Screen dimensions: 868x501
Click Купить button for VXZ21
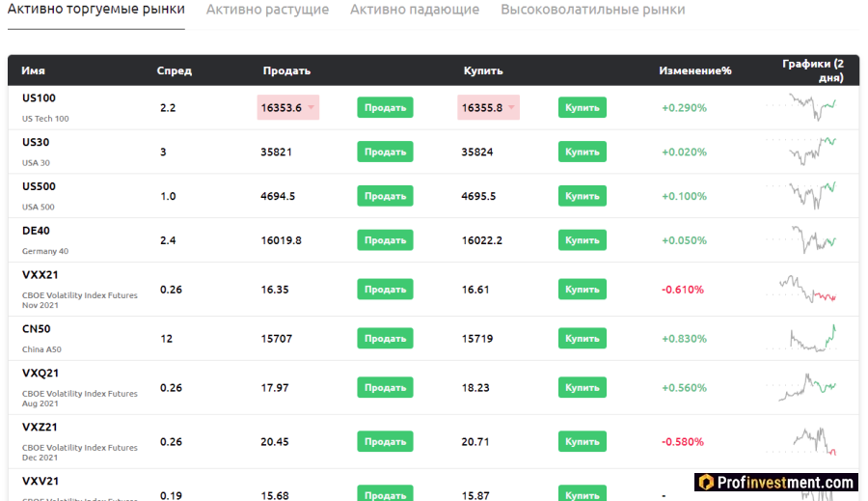click(x=583, y=442)
